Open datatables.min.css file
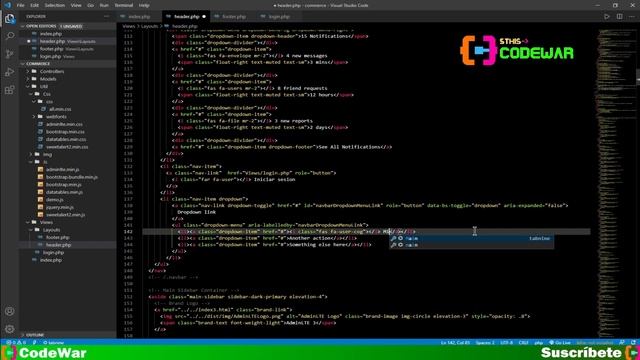This screenshot has width=640, height=360. click(x=66, y=140)
